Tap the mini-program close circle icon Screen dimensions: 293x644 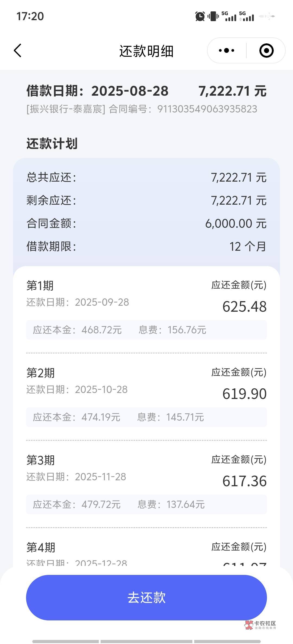266,50
